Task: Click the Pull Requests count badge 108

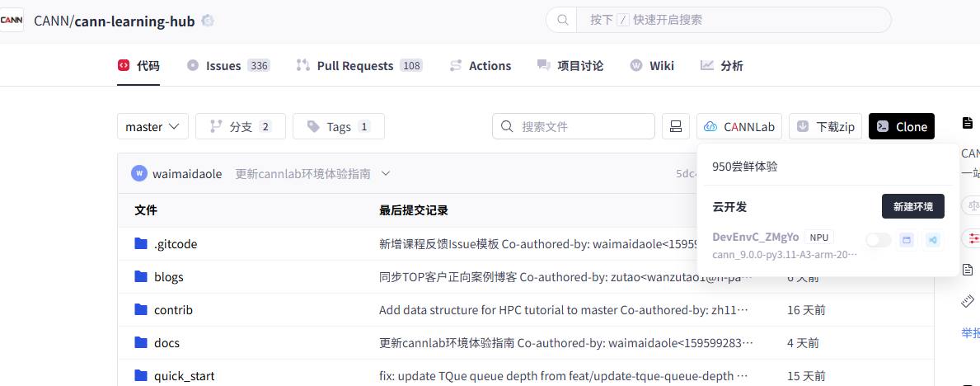Action: (411, 66)
